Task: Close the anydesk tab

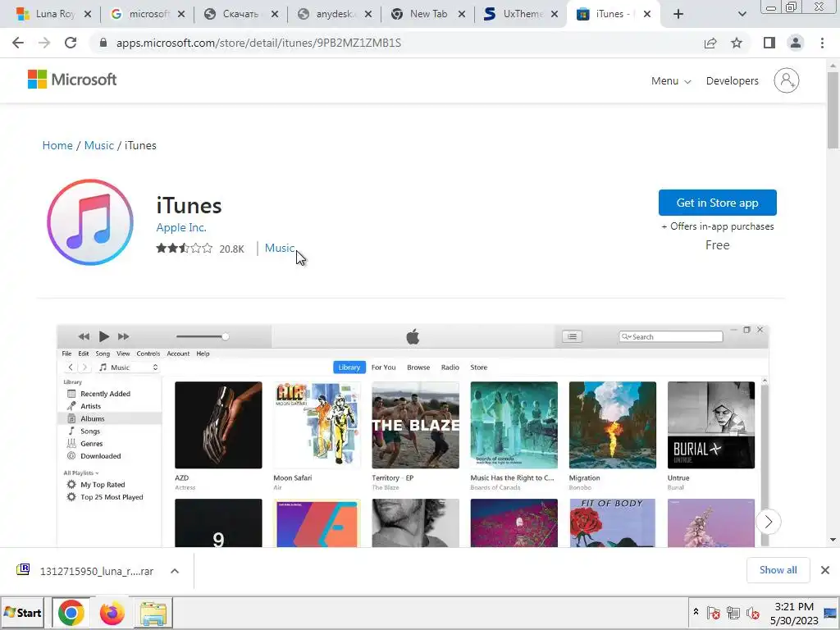Action: [368, 14]
